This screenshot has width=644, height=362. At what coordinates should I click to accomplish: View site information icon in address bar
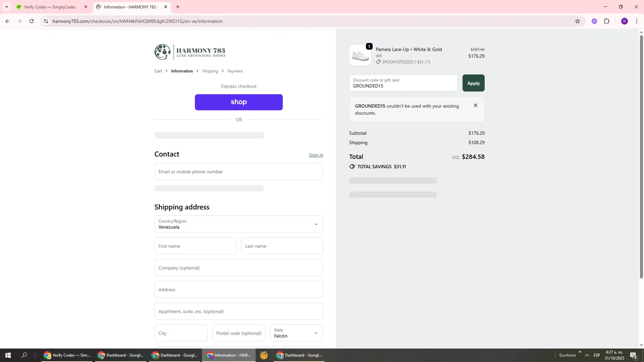point(46,21)
